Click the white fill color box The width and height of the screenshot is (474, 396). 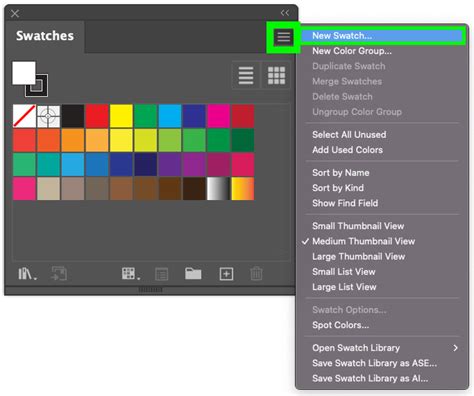(x=24, y=73)
